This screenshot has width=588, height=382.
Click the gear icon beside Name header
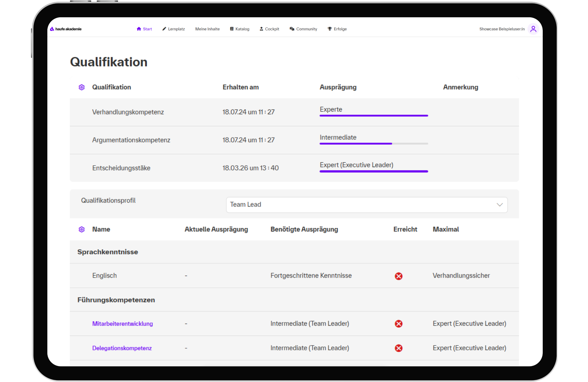(82, 229)
